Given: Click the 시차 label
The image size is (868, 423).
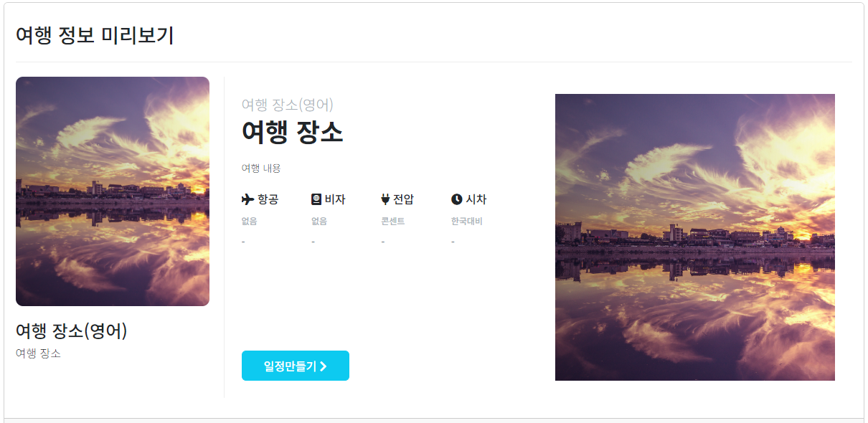Looking at the screenshot, I should pyautogui.click(x=476, y=199).
